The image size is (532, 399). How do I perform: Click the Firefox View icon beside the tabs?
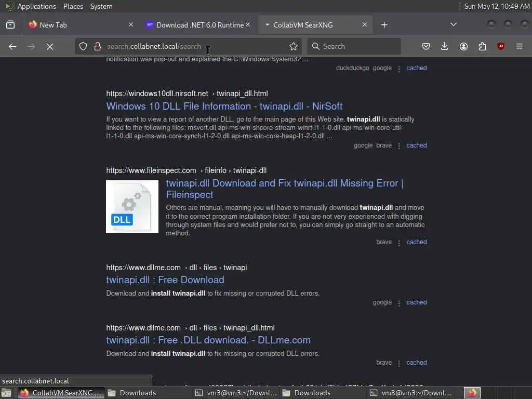tap(10, 25)
